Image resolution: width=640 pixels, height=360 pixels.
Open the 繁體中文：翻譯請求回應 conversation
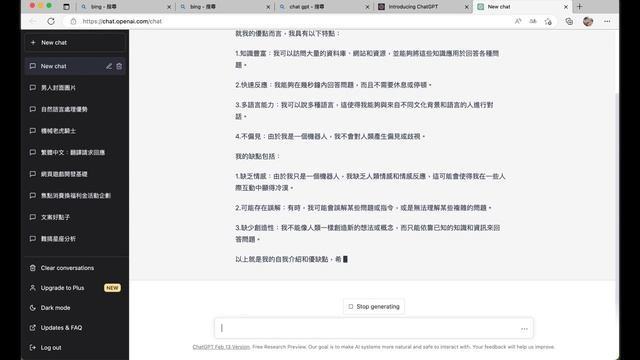tap(75, 153)
